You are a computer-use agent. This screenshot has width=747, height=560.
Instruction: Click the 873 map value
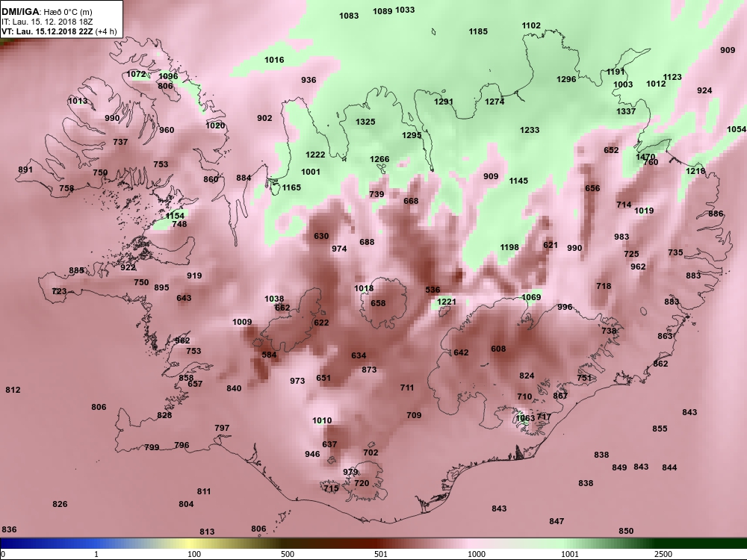(x=369, y=370)
